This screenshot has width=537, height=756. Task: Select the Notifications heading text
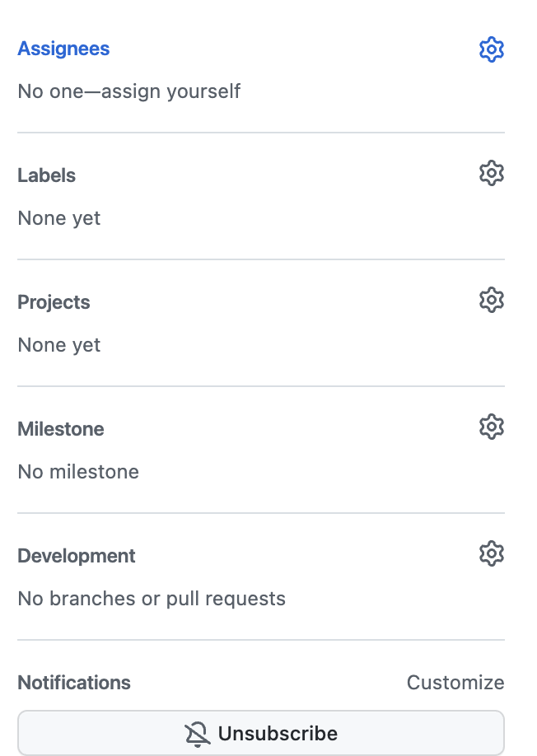[x=74, y=683]
